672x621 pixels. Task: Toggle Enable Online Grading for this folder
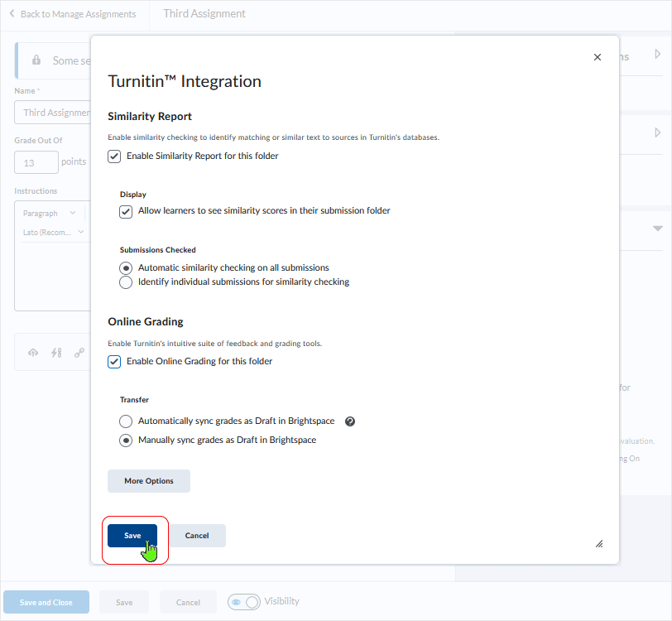click(114, 362)
